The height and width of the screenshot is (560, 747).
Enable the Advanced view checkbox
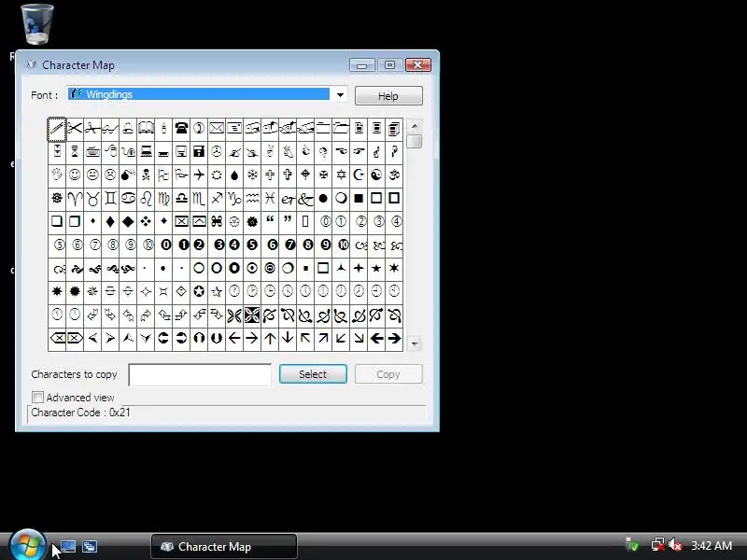tap(37, 398)
